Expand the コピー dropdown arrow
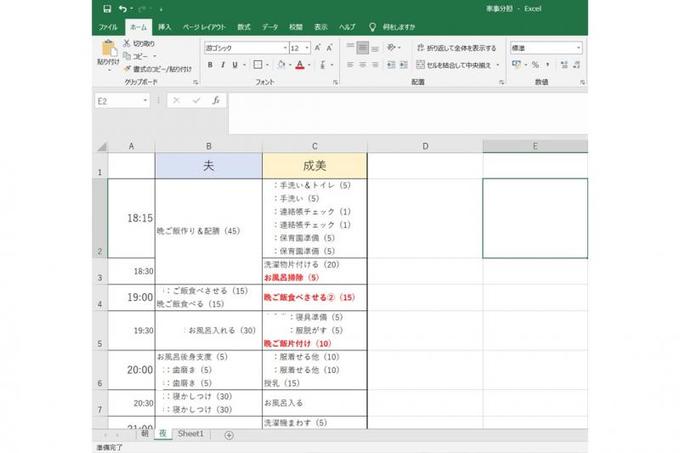The width and height of the screenshot is (680, 453). (154, 56)
